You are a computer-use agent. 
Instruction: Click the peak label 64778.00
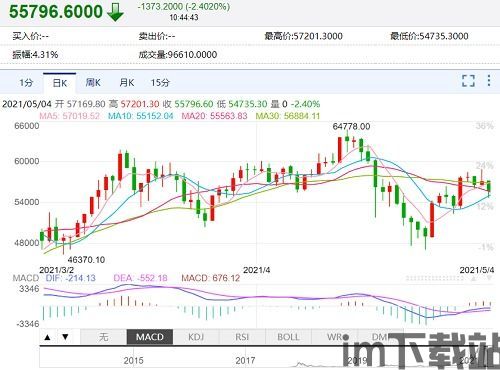coord(351,126)
